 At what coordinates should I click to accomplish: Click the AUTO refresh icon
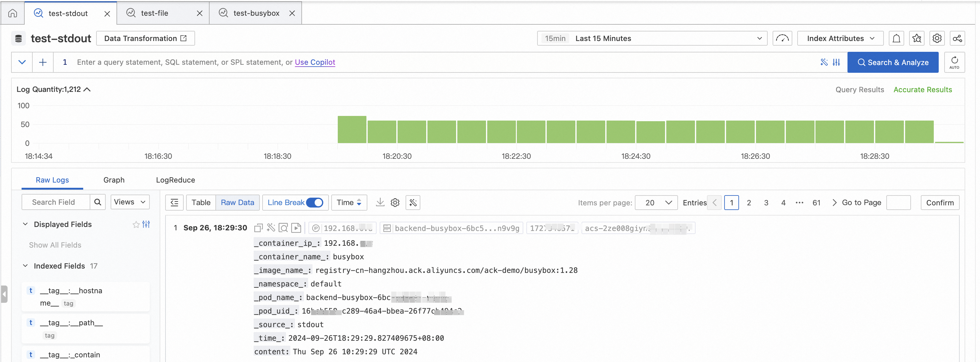(954, 62)
